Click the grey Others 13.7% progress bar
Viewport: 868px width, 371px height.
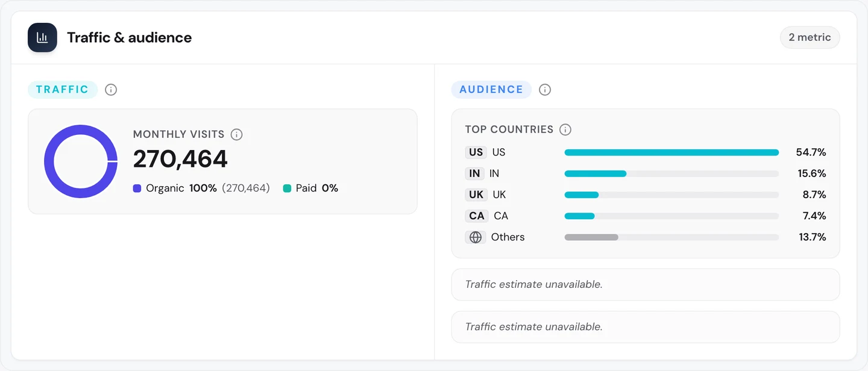pyautogui.click(x=671, y=237)
